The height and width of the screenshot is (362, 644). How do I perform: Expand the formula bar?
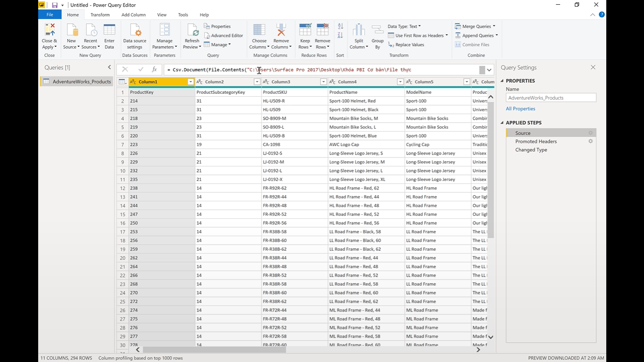[x=489, y=70]
